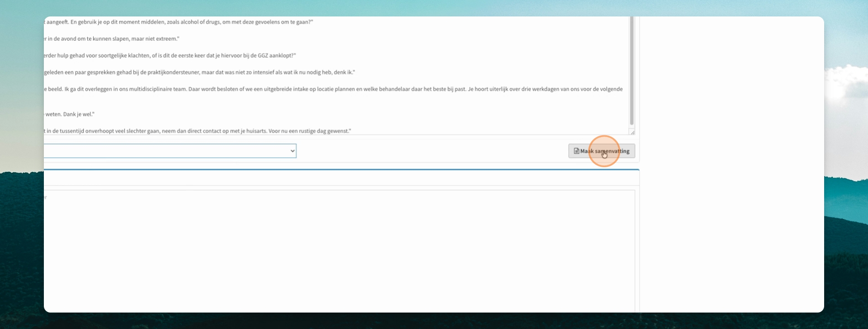Click the transcript vertical scrollbar thumb
Viewport: 868px width, 329px height.
pyautogui.click(x=632, y=71)
